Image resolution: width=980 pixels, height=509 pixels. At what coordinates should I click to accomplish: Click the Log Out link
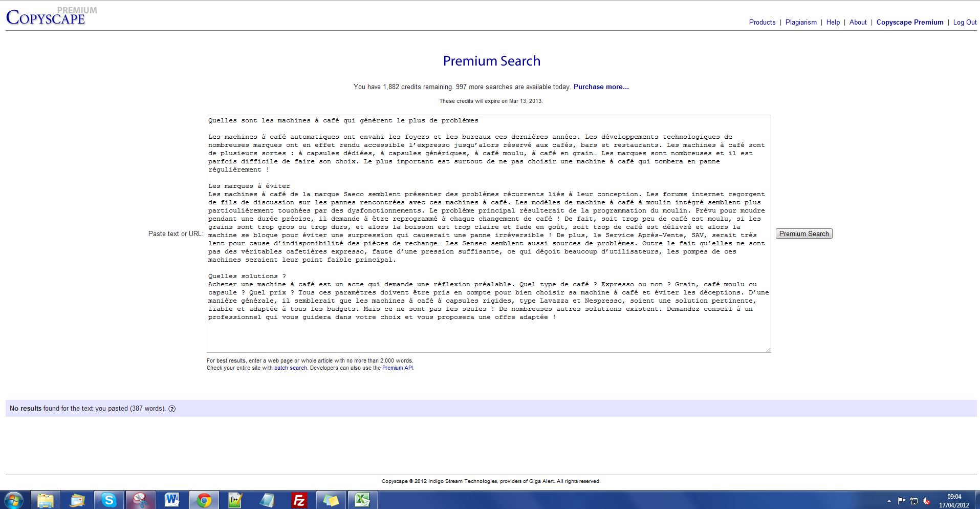(965, 23)
